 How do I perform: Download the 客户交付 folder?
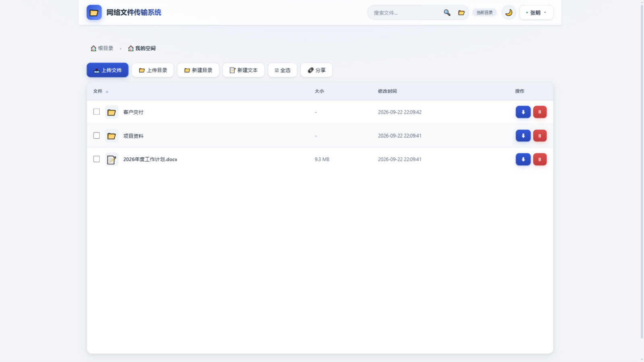[523, 112]
